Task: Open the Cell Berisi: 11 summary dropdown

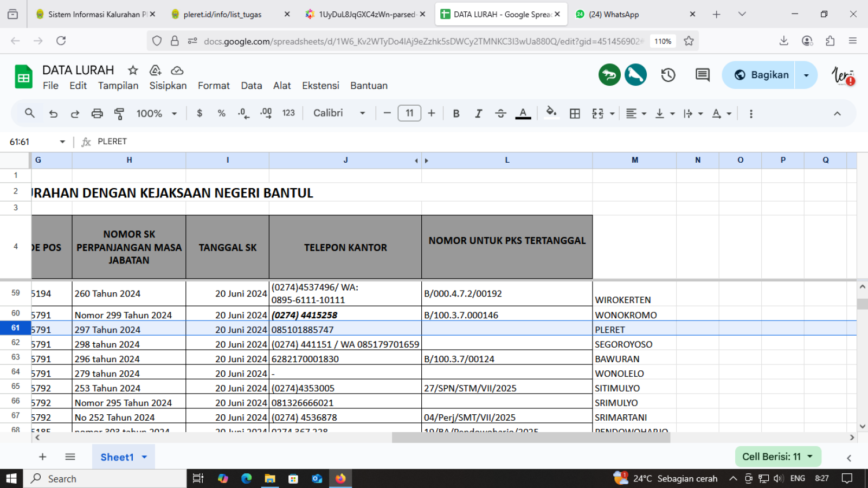Action: coord(778,457)
